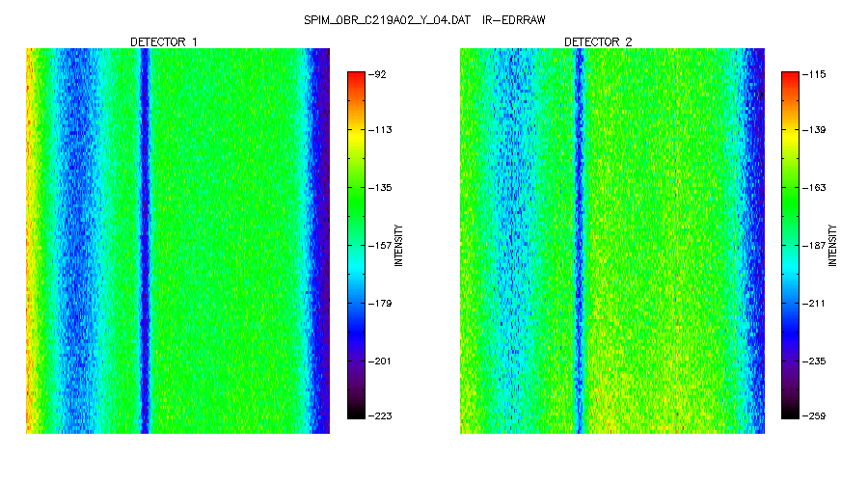Click the DETECTOR 2 heading
868x482 pixels.
(x=598, y=42)
